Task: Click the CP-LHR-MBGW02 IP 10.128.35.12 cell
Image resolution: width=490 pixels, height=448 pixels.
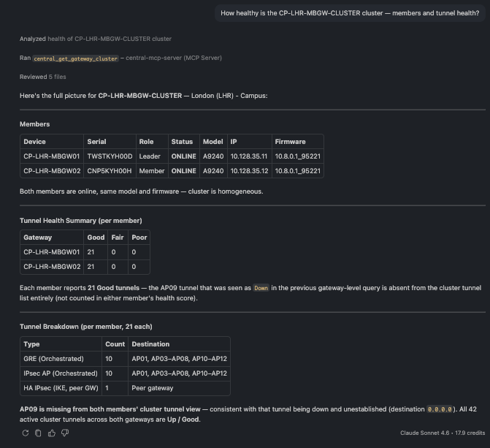Action: pyautogui.click(x=249, y=171)
